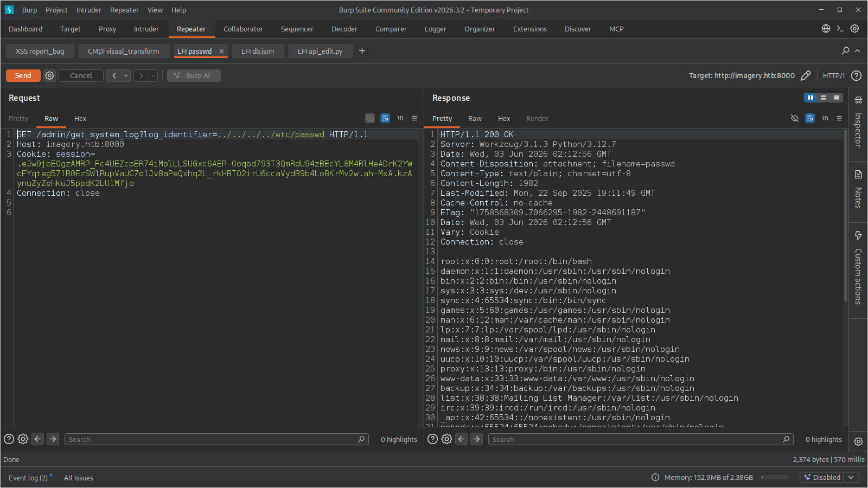Screen dimensions: 868x488
Task: Toggle line wrap in the response editor
Action: (x=810, y=118)
